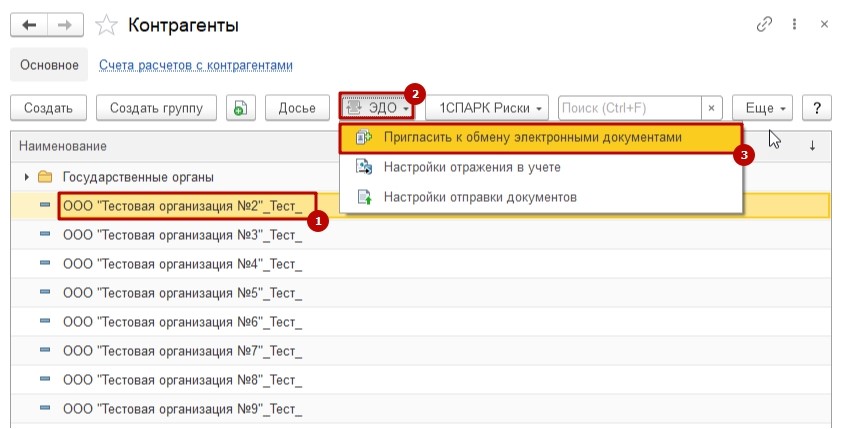Screen dimensions: 845x429
Task: Open the three-dot options menu
Action: [x=794, y=24]
